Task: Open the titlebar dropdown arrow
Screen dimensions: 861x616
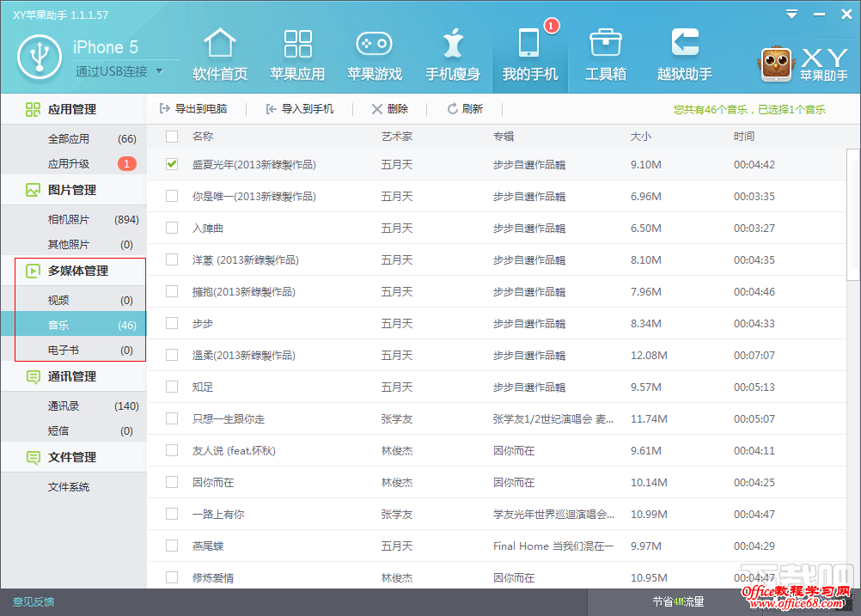Action: (791, 13)
